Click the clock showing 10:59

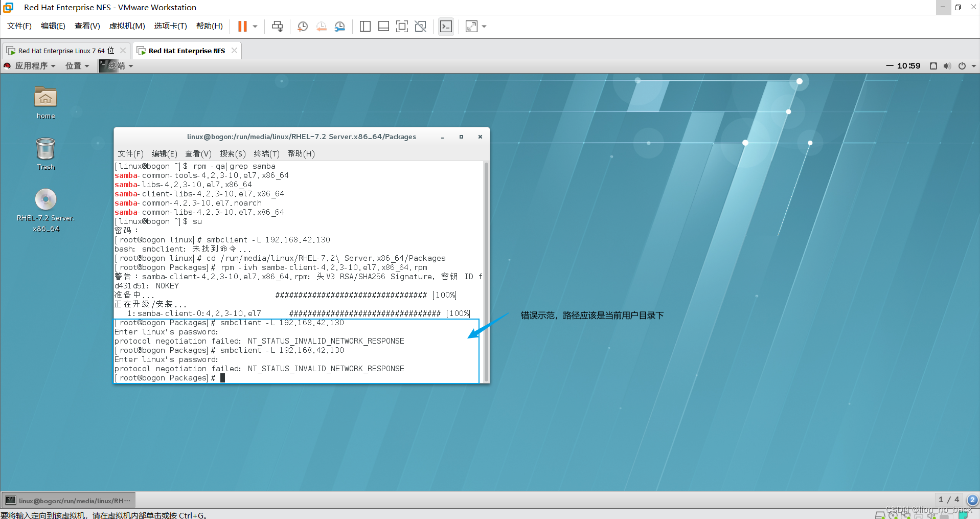tap(908, 66)
